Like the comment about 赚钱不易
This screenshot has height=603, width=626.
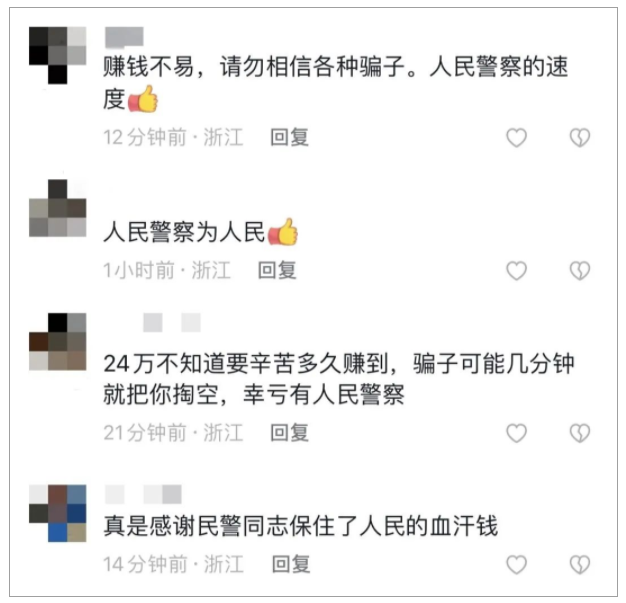click(516, 138)
